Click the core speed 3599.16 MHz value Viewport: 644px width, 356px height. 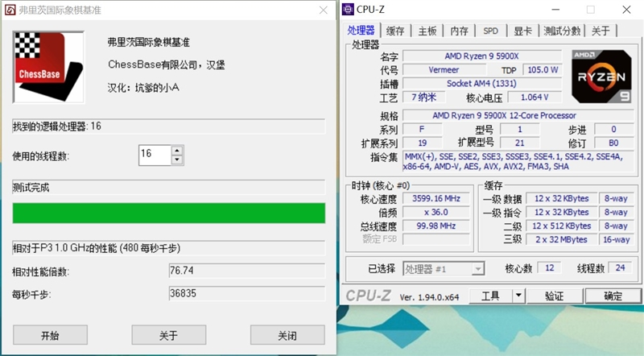coord(436,199)
